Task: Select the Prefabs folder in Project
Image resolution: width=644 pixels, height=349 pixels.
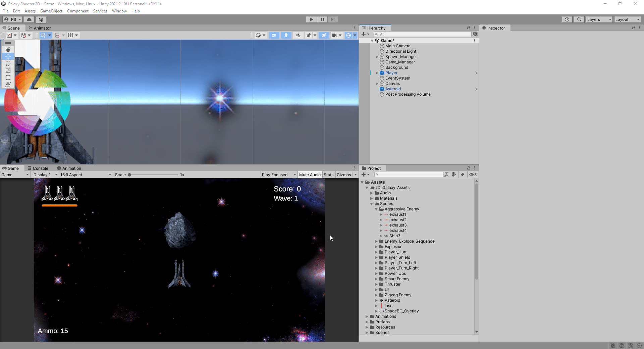Action: [382, 322]
